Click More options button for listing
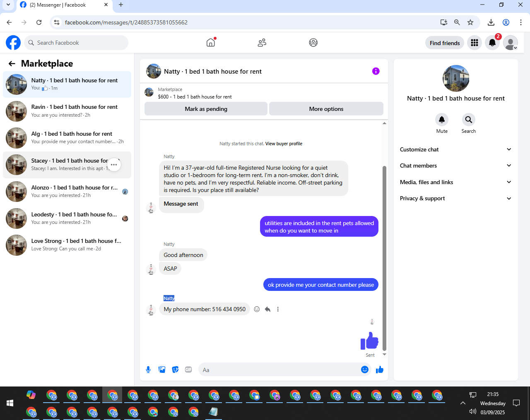The width and height of the screenshot is (530, 420). pyautogui.click(x=326, y=109)
